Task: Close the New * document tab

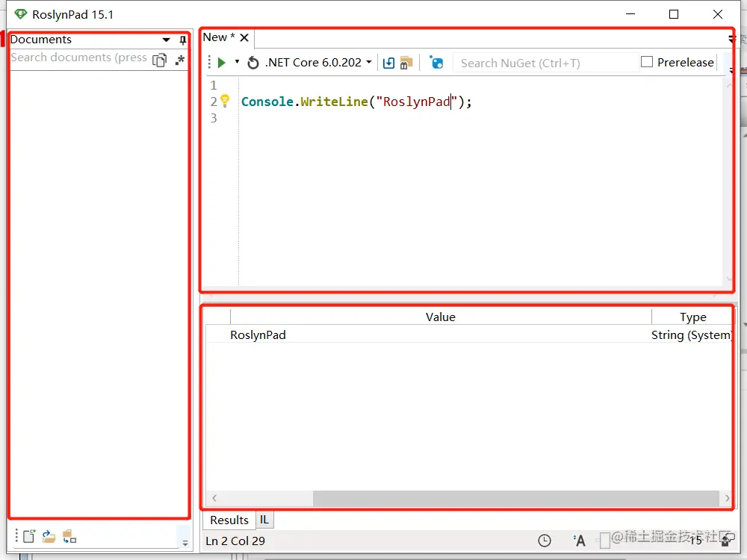Action: (x=244, y=37)
